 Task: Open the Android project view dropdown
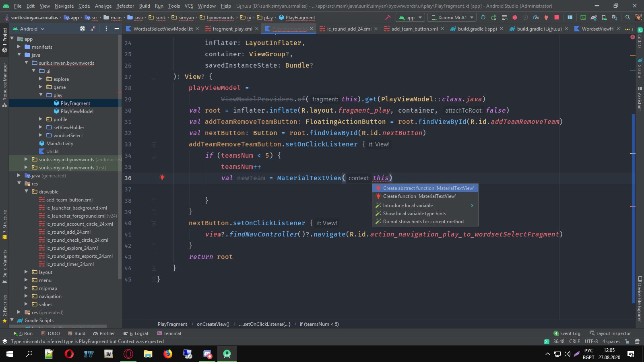click(x=29, y=29)
